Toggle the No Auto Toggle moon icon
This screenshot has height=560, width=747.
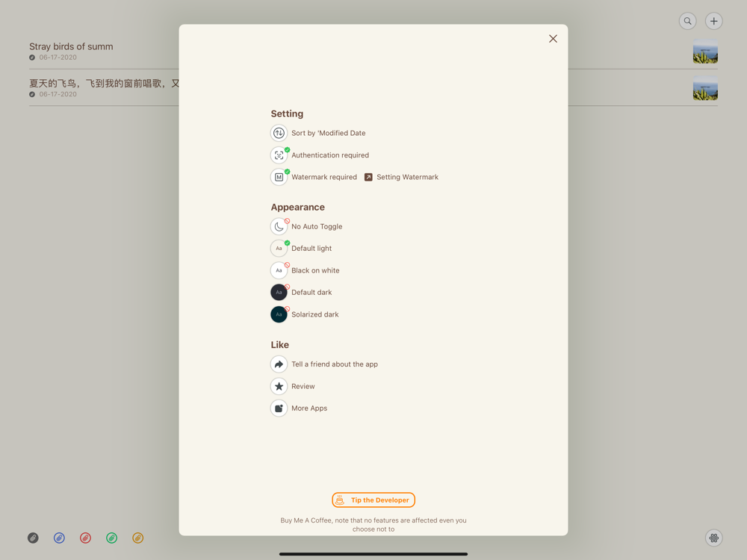click(279, 226)
